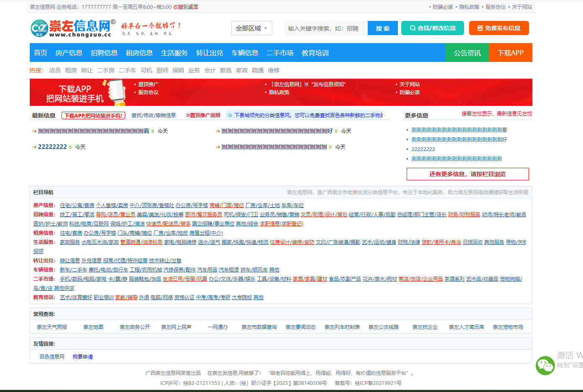Open the 查找/修改/撤销信息 text link
The height and width of the screenshot is (392, 583).
click(x=153, y=115)
